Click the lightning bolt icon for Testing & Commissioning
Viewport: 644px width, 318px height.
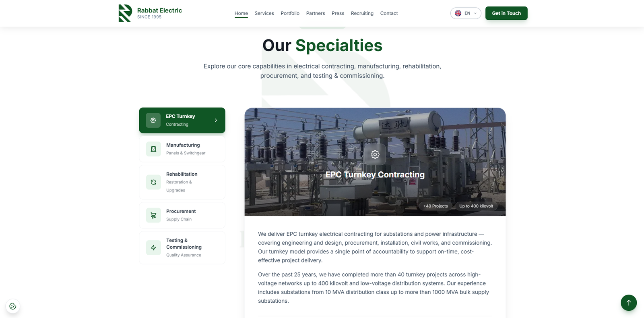point(153,248)
